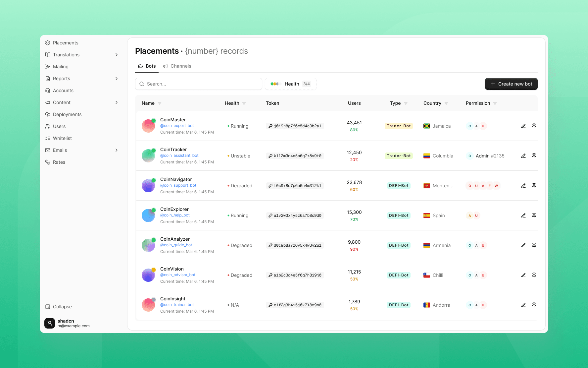Select the Bots tab
Image resolution: width=588 pixels, height=368 pixels.
[147, 66]
